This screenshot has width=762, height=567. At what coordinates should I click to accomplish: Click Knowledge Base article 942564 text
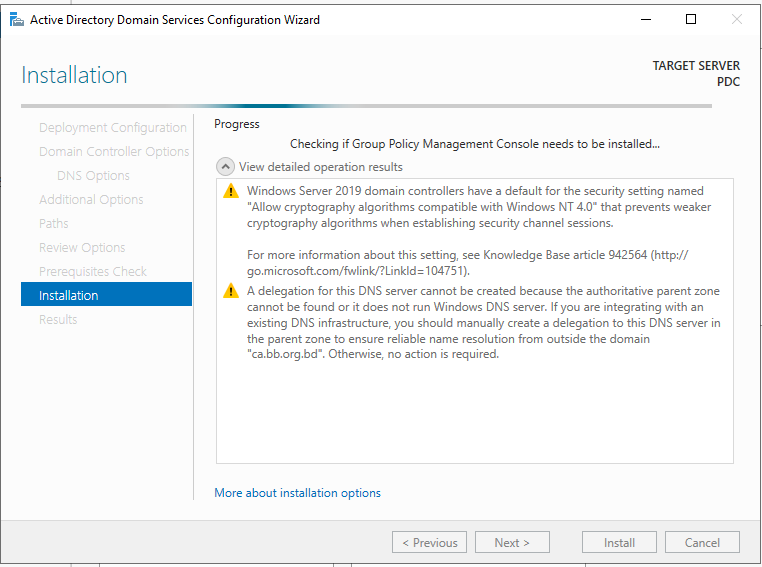[565, 255]
